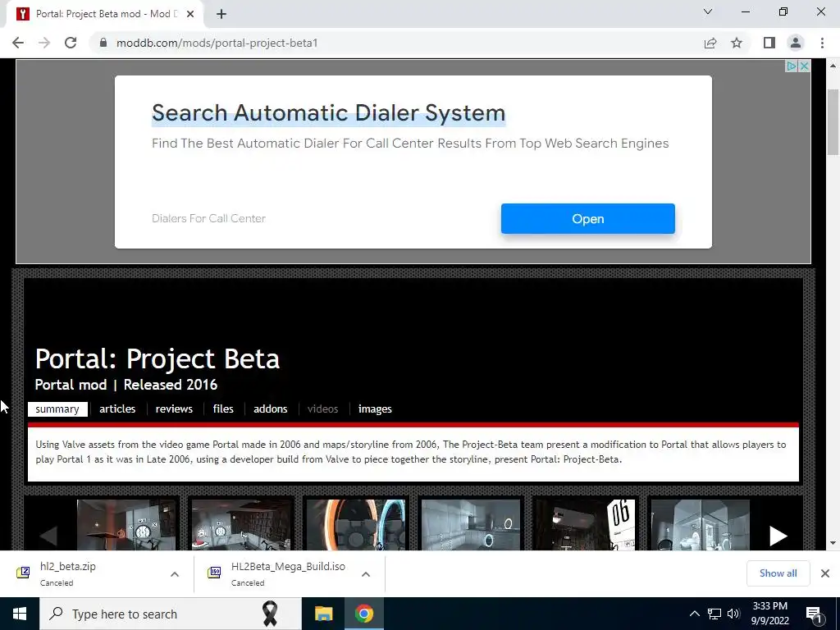
Task: Select the summary tab
Action: [57, 409]
